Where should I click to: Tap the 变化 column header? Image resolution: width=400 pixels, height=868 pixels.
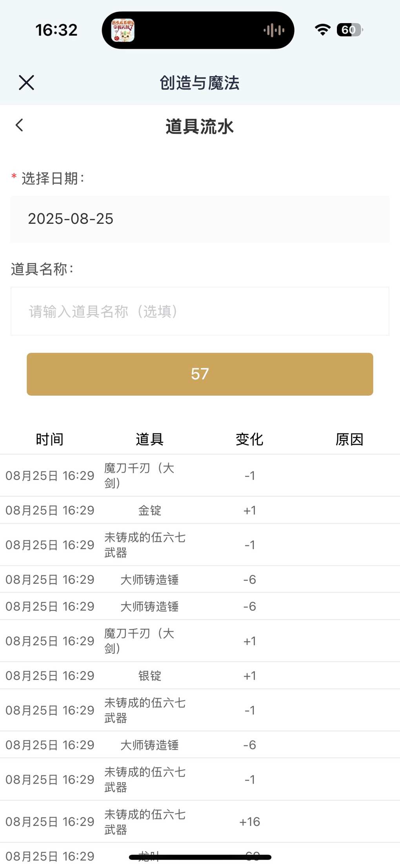(x=249, y=439)
